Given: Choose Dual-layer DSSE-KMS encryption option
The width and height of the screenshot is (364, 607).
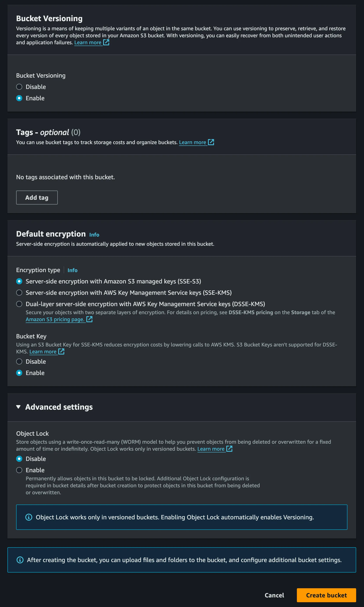Looking at the screenshot, I should (19, 304).
